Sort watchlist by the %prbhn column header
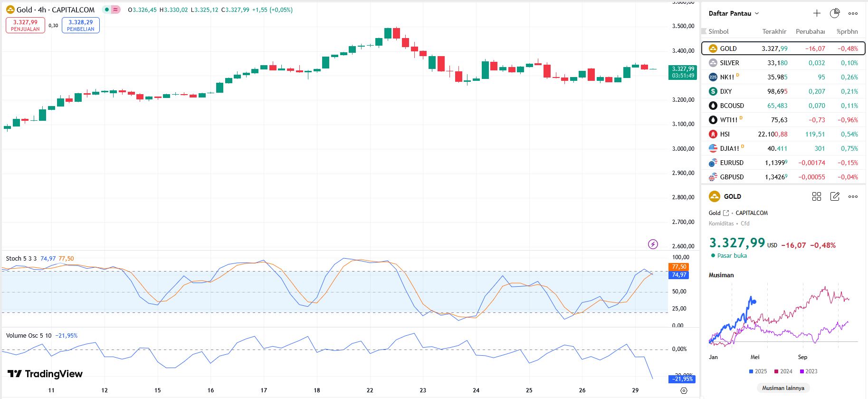Screen dimensions: 868x399 [x=847, y=31]
